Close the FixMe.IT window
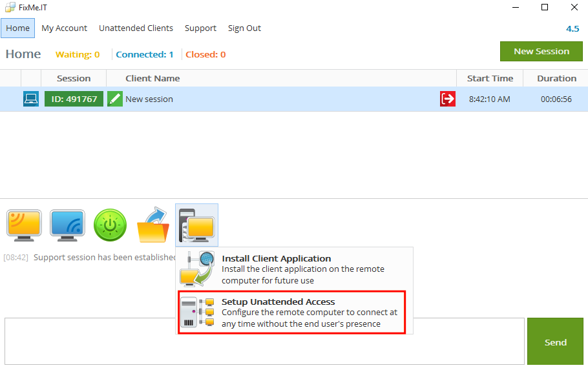The image size is (588, 370). [x=574, y=7]
